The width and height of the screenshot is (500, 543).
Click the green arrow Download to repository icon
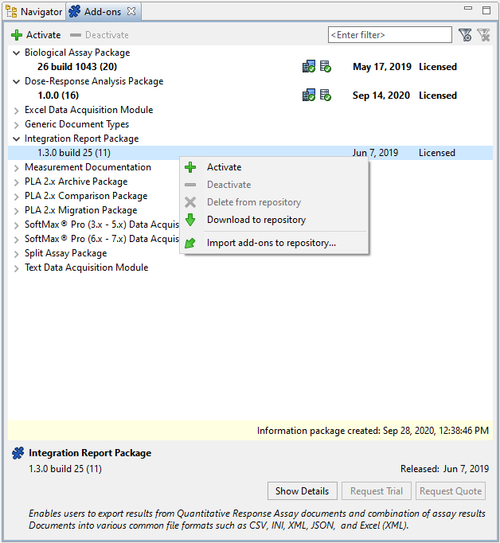pyautogui.click(x=190, y=220)
